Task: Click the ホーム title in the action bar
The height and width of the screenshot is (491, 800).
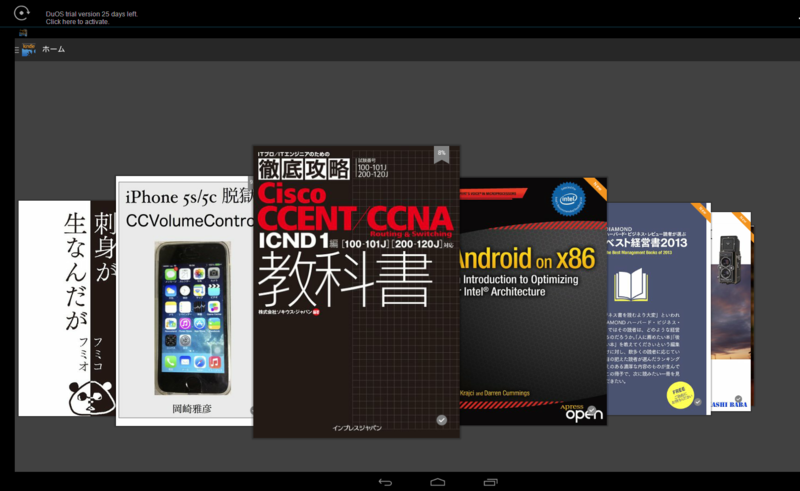Action: coord(54,50)
